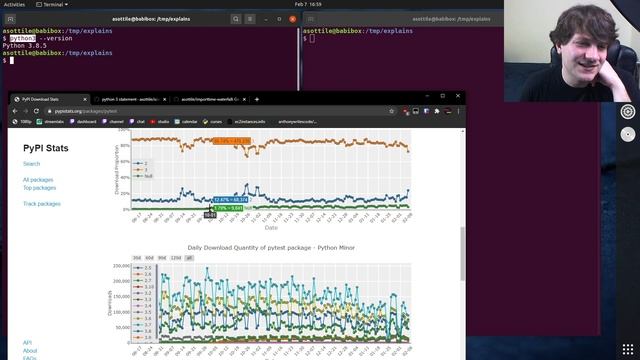Open the dashboard bookmark
Image resolution: width=640 pixels, height=360 pixels.
click(83, 122)
